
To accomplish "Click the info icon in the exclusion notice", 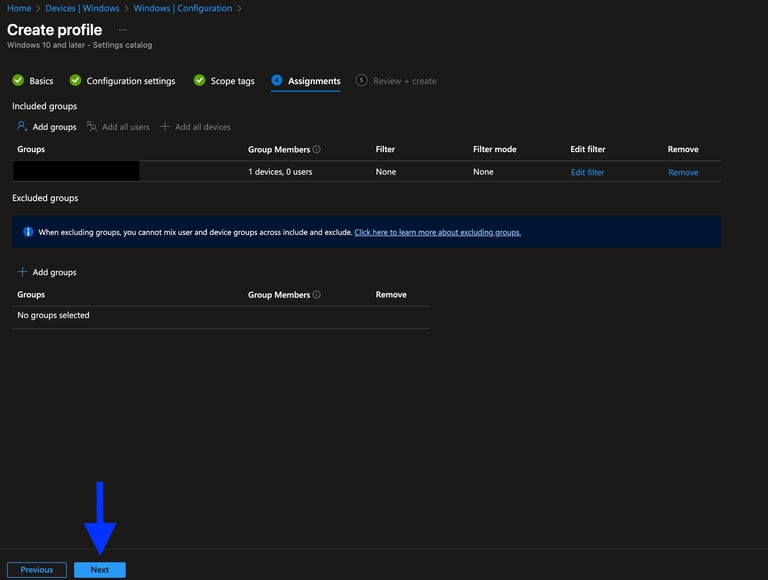I will tap(28, 232).
